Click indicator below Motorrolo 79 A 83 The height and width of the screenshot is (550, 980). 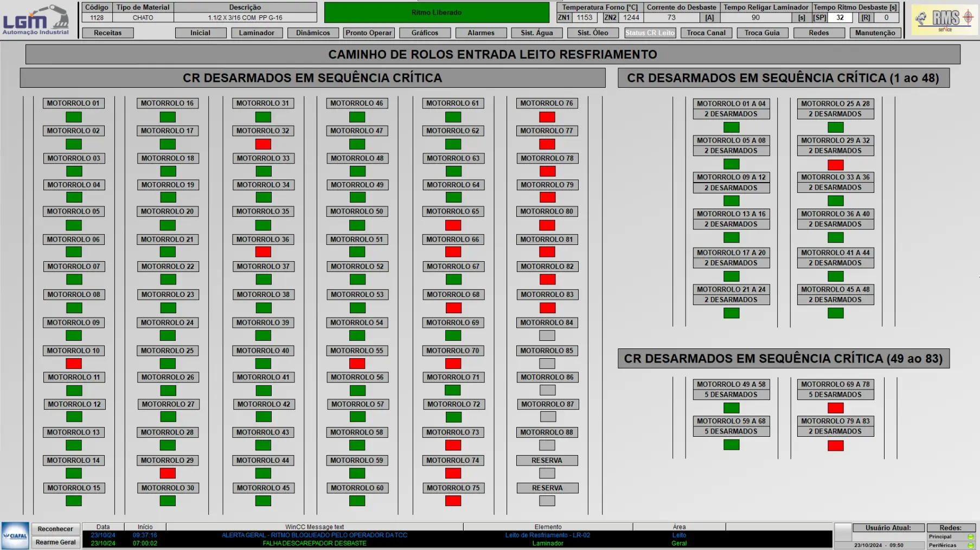835,445
